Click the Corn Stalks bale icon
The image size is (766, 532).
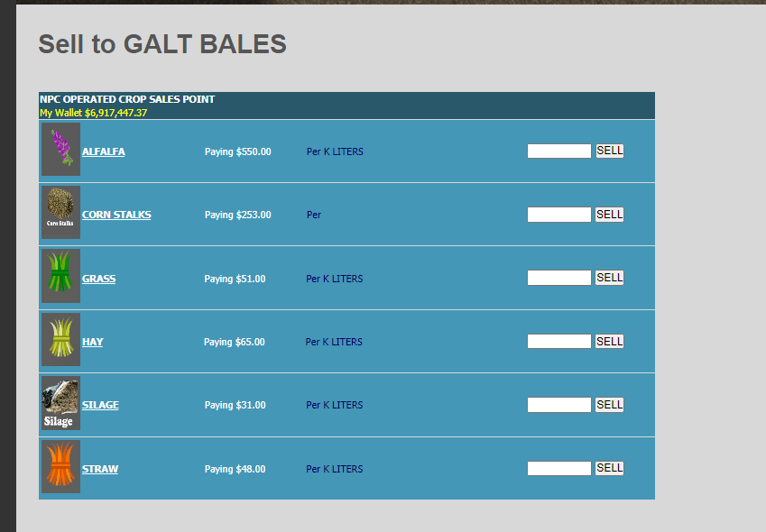click(60, 213)
